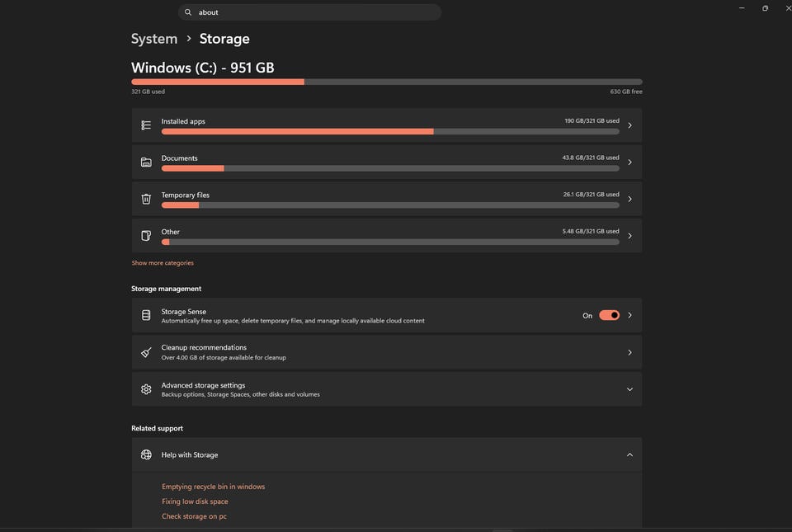Open Storage Sense settings chevron

tap(629, 315)
